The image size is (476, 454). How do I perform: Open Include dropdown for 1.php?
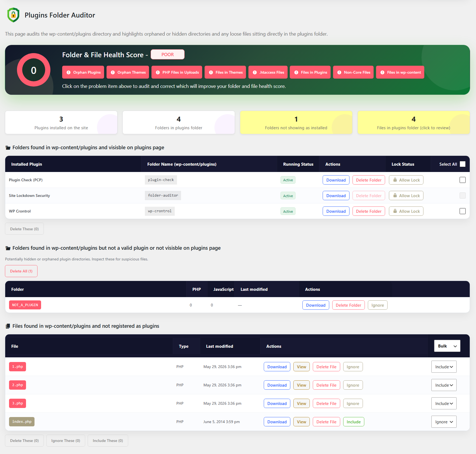tap(444, 367)
